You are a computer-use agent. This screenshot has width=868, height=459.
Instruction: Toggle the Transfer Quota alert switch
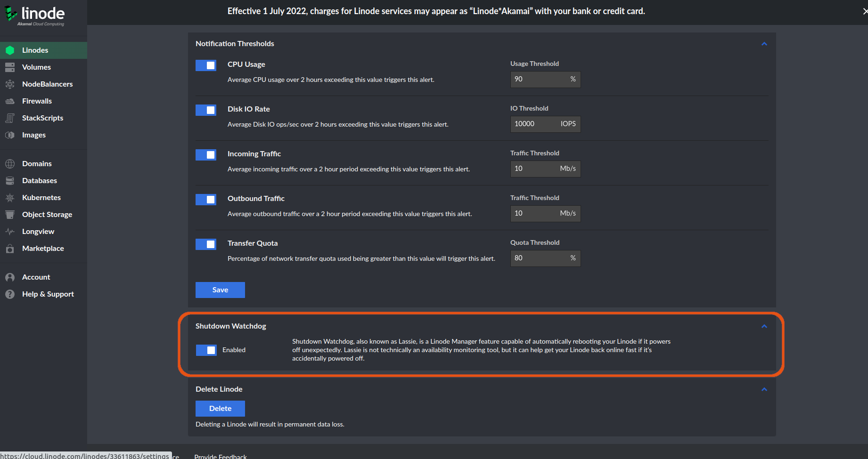point(206,244)
